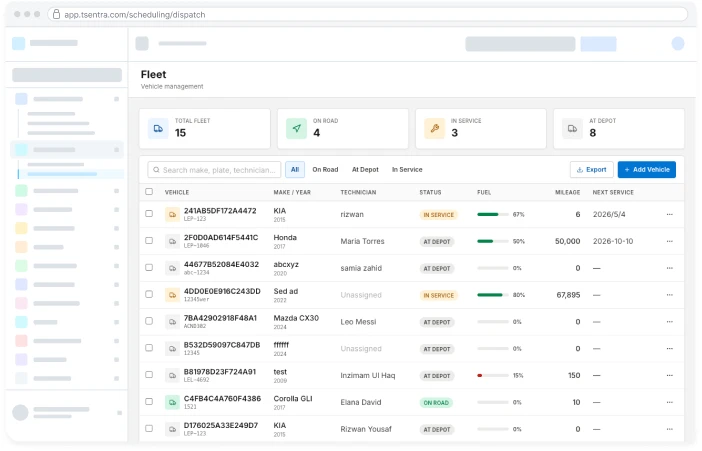
Task: Click the On Road summary card
Action: (343, 129)
